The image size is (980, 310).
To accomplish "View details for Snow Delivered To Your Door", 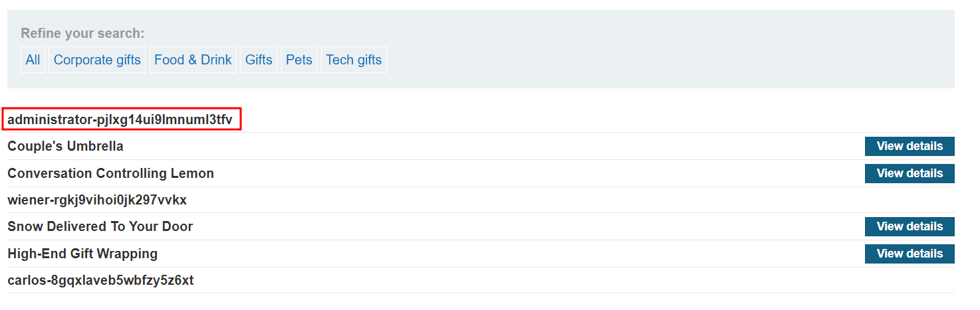I will click(x=910, y=226).
